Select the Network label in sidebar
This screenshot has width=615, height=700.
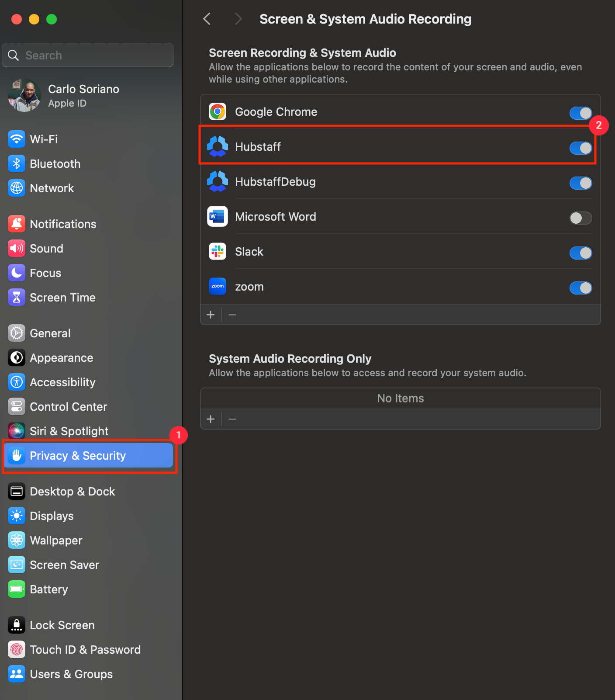click(52, 188)
